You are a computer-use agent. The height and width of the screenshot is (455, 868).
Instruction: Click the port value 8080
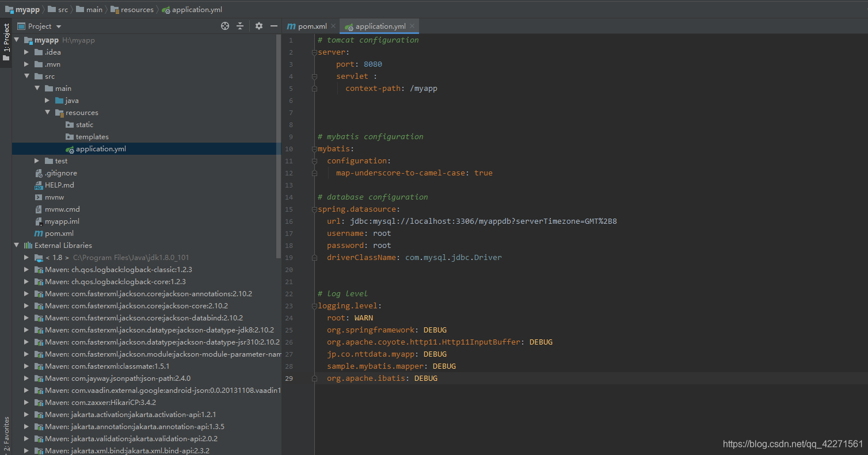(x=373, y=64)
